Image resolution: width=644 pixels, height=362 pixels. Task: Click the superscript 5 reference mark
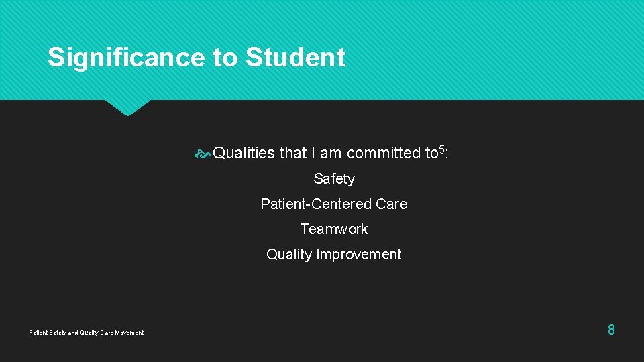[x=441, y=148]
